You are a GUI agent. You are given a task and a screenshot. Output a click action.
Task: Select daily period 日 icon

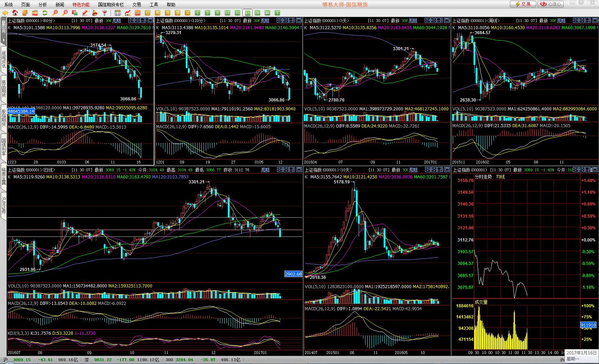[148, 13]
